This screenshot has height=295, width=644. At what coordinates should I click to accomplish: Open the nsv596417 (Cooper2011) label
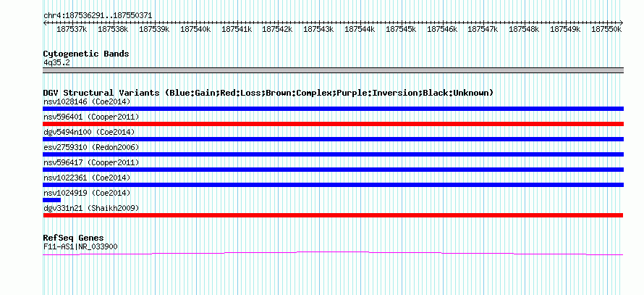click(x=91, y=162)
